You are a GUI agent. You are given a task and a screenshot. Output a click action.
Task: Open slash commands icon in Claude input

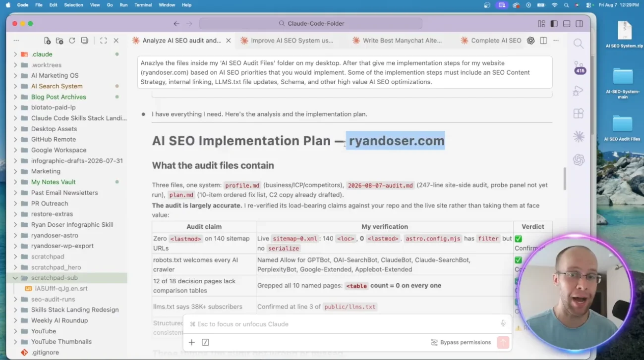pyautogui.click(x=206, y=342)
